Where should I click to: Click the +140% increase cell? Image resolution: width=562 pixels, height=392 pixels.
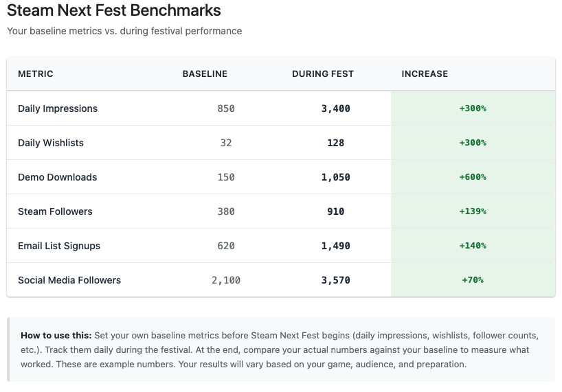click(x=473, y=246)
